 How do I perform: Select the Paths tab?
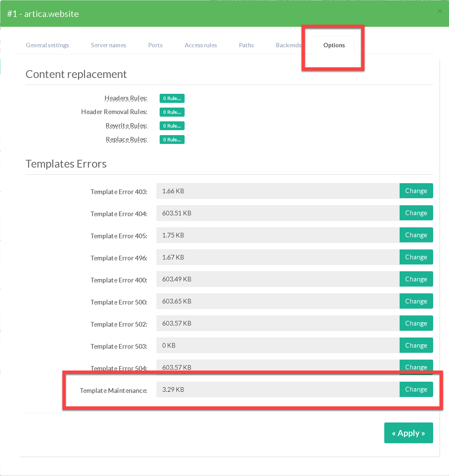pyautogui.click(x=246, y=45)
